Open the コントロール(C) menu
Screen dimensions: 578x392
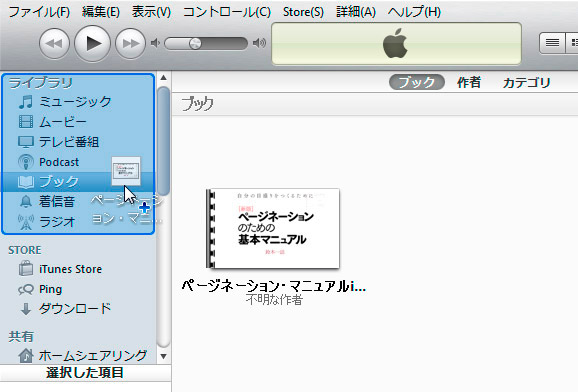pos(227,12)
